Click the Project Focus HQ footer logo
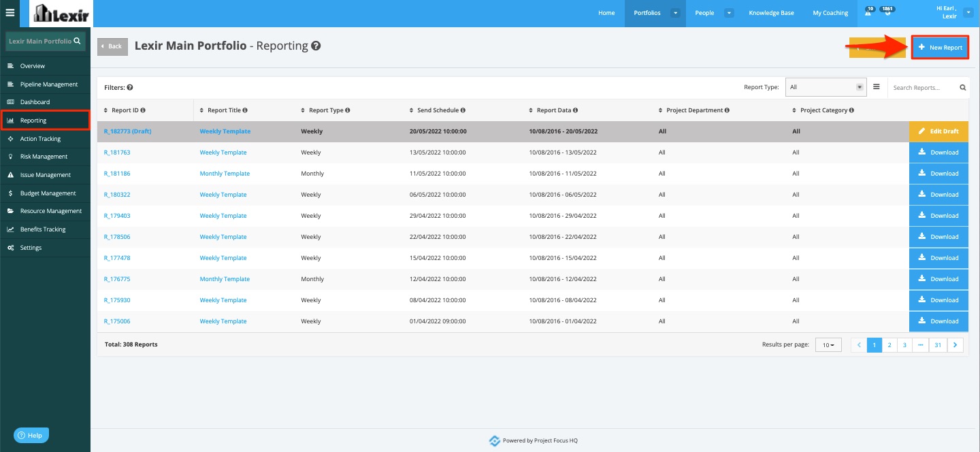The width and height of the screenshot is (980, 452). click(x=495, y=440)
